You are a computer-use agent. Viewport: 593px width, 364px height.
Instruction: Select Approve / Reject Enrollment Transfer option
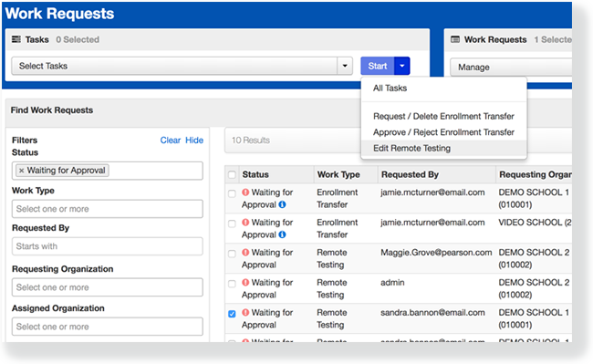[443, 132]
